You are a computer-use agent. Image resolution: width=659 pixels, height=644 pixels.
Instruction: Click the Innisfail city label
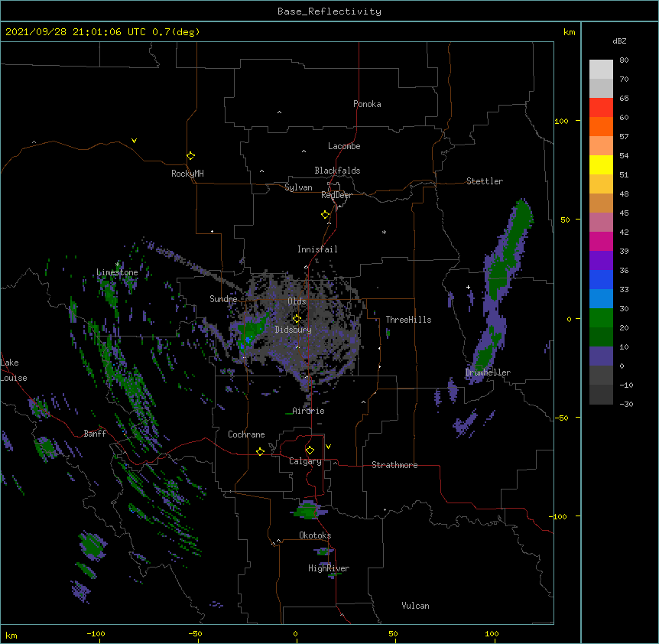[x=317, y=249]
